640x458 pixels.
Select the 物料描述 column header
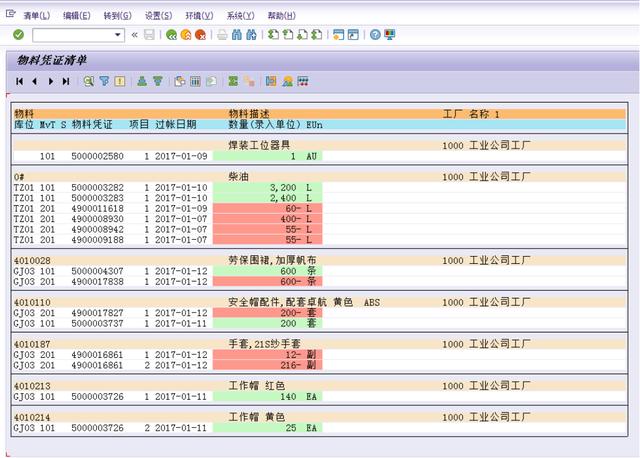[x=249, y=114]
